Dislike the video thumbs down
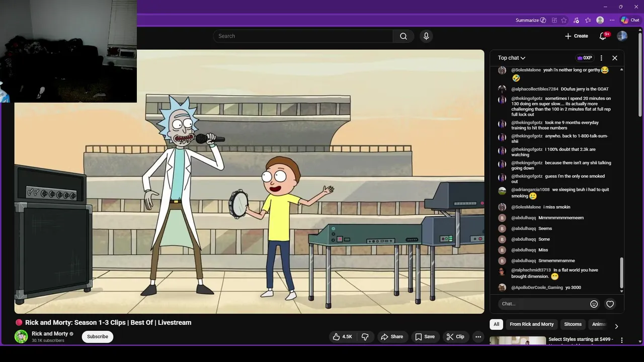 click(x=366, y=337)
